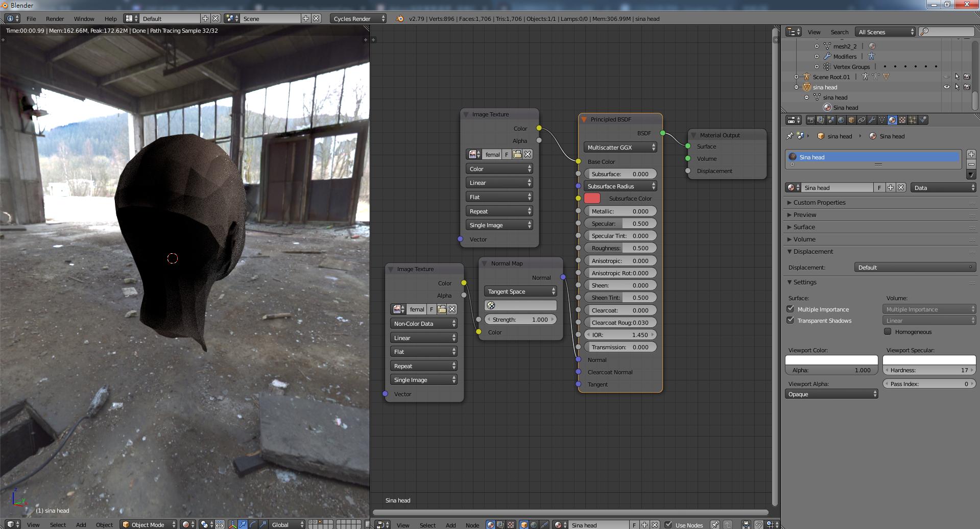Choose World shader source globe icon
The height and width of the screenshot is (529, 980).
click(x=534, y=524)
